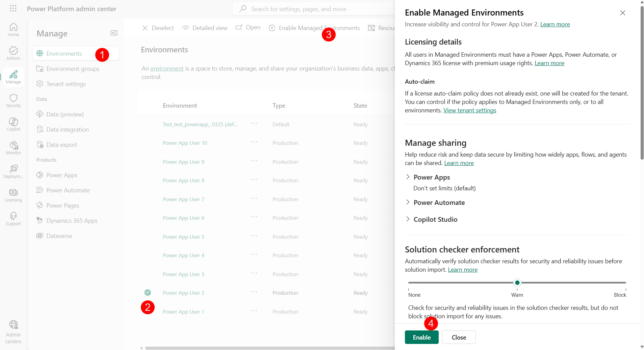The image size is (644, 350).
Task: Go to Home in left rail
Action: (14, 30)
